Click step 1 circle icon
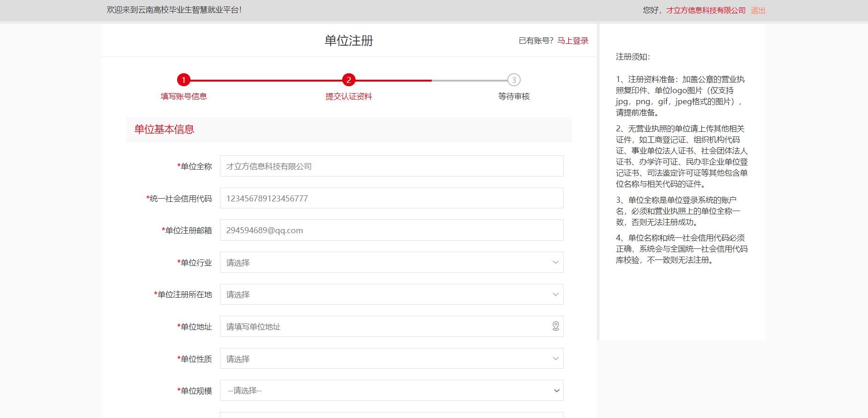868x418 pixels. coord(184,80)
